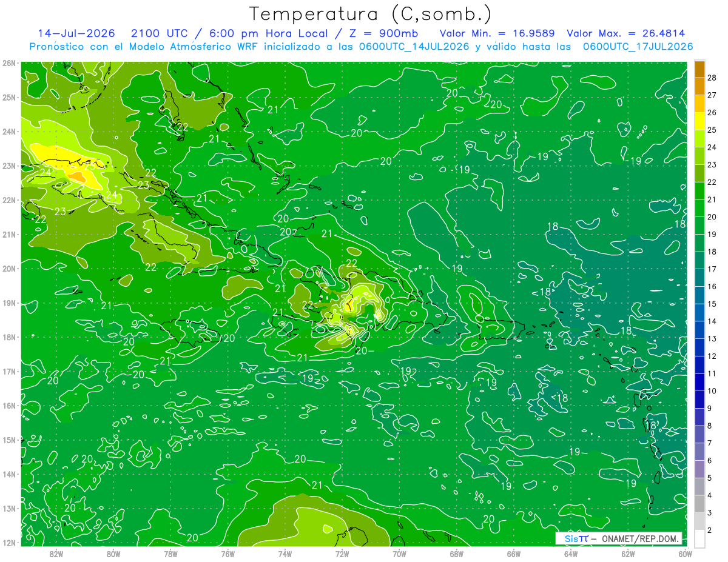Viewport: 728px width, 562px height.
Task: Click the 68W longitude axis label
Action: coord(456,554)
